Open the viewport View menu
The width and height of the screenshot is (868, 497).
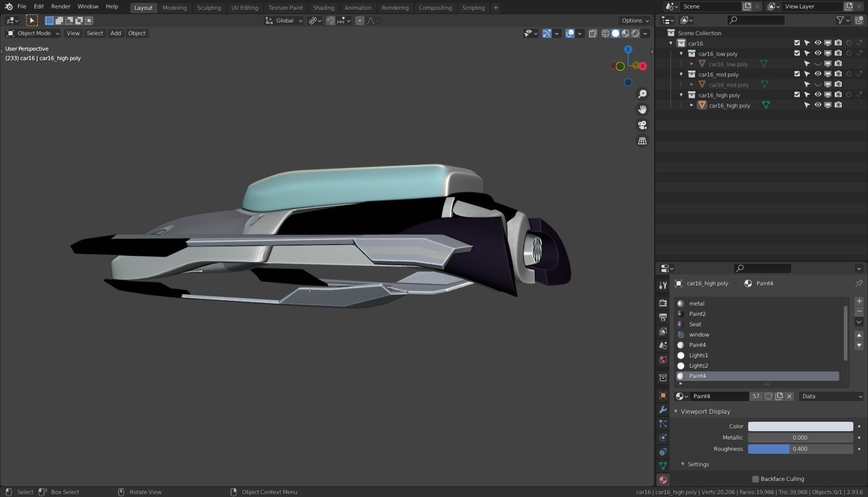tap(73, 33)
